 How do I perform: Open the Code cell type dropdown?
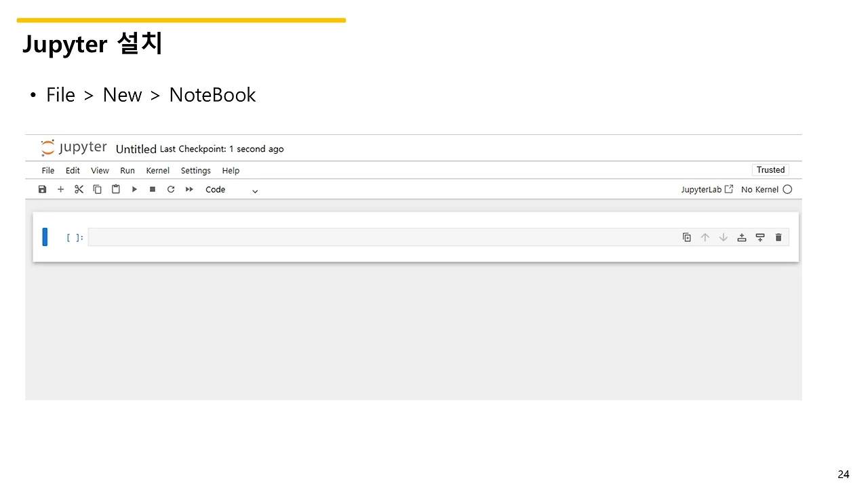point(231,190)
